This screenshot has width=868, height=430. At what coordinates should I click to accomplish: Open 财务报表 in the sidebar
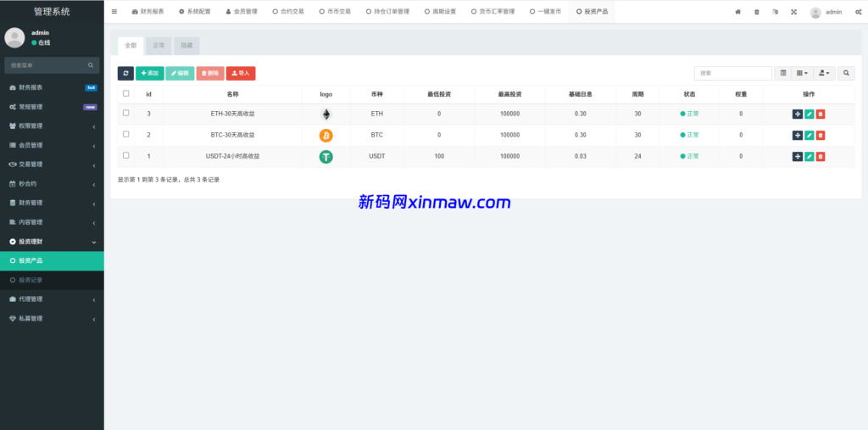[x=52, y=87]
